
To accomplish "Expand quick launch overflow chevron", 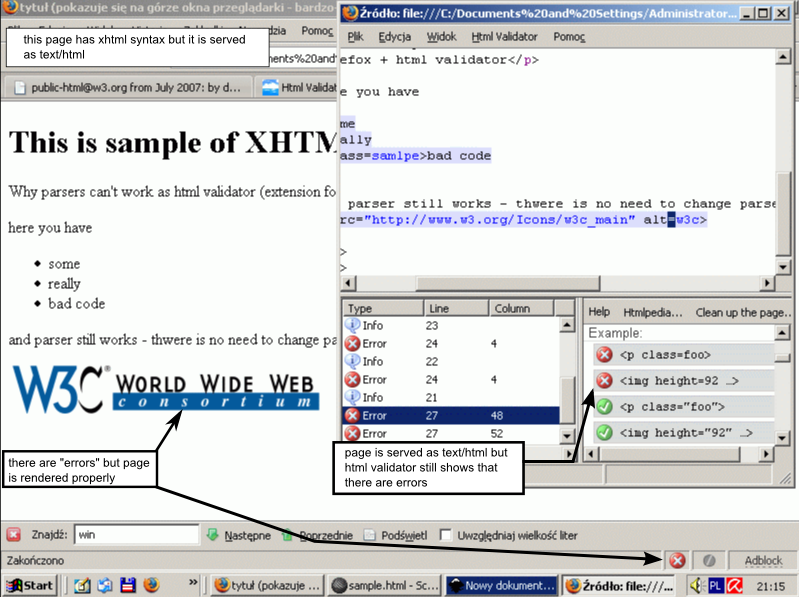I will pyautogui.click(x=193, y=582).
